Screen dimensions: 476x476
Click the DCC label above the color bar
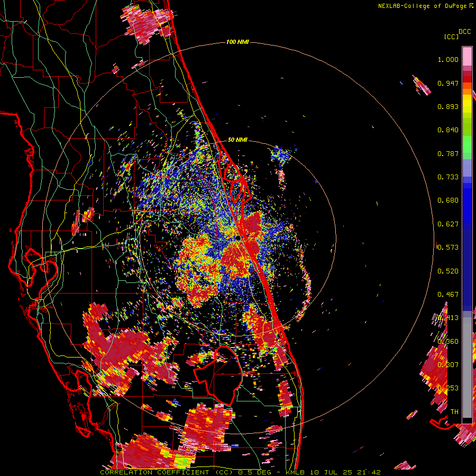coord(465,32)
